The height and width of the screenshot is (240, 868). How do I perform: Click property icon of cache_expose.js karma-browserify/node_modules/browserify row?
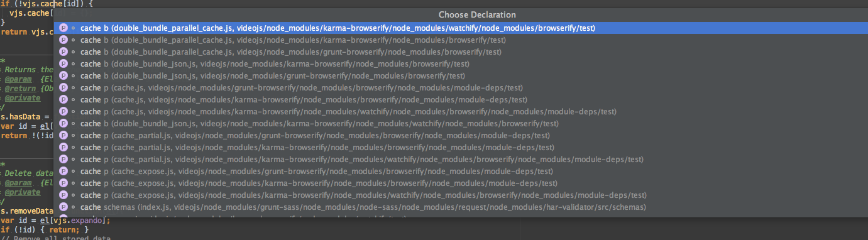63,183
